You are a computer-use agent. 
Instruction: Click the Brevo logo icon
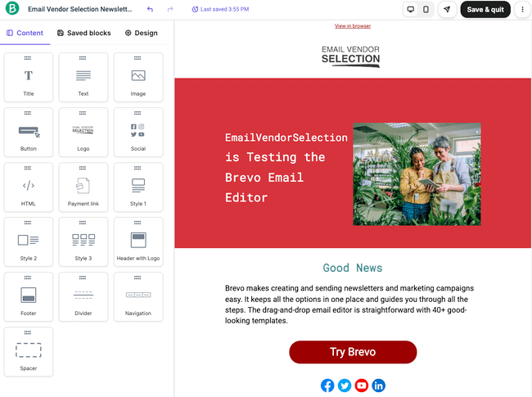click(11, 10)
